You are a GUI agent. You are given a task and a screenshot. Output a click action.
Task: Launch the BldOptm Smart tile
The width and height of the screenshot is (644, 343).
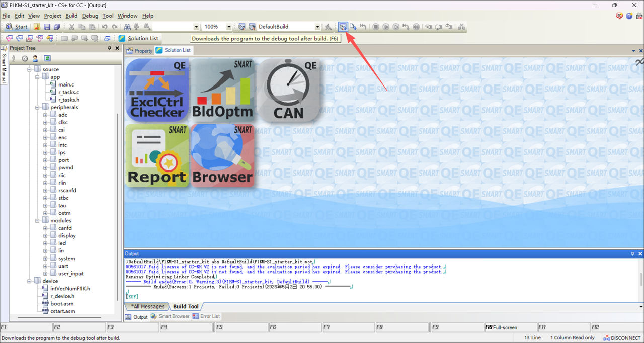coord(222,91)
